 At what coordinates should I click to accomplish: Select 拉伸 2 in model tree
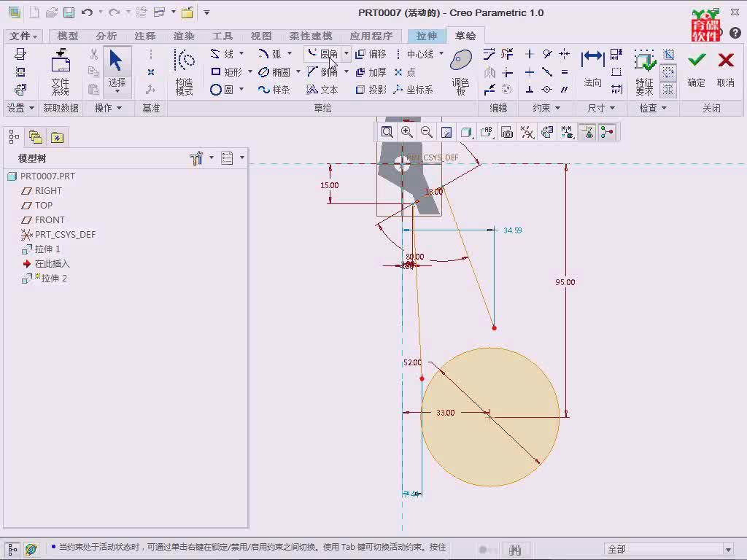[44, 278]
